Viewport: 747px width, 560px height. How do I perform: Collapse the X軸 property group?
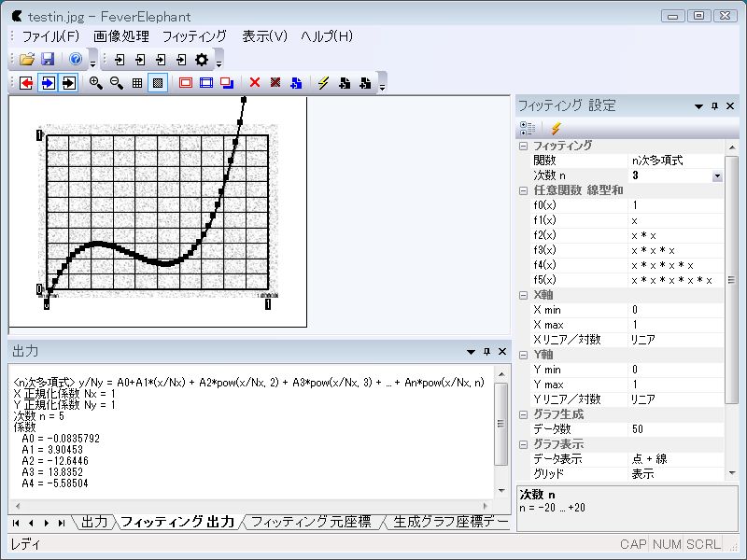click(x=524, y=295)
